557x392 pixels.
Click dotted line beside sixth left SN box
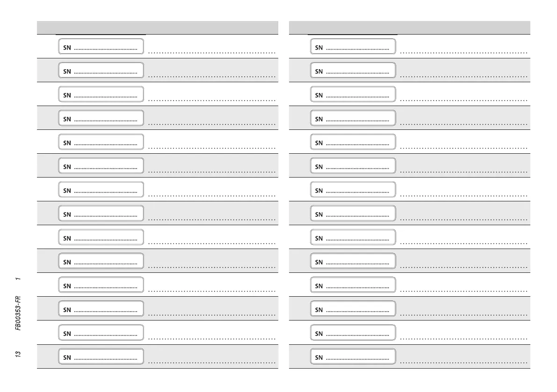click(x=212, y=172)
